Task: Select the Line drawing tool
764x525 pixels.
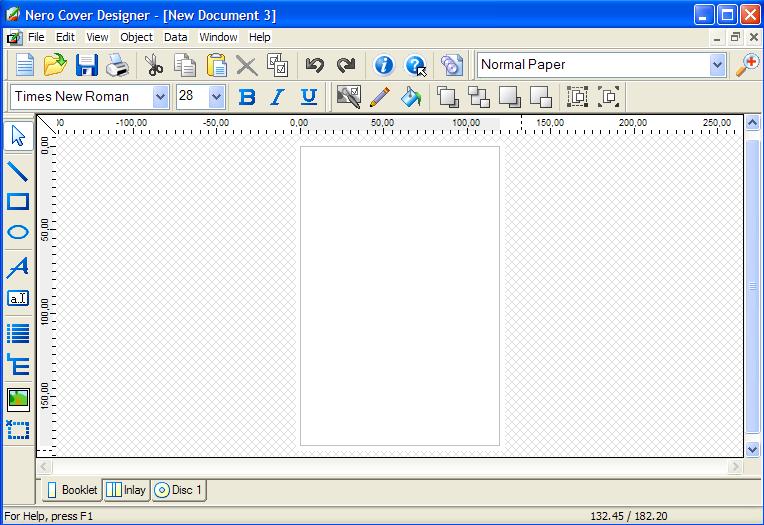Action: tap(18, 170)
